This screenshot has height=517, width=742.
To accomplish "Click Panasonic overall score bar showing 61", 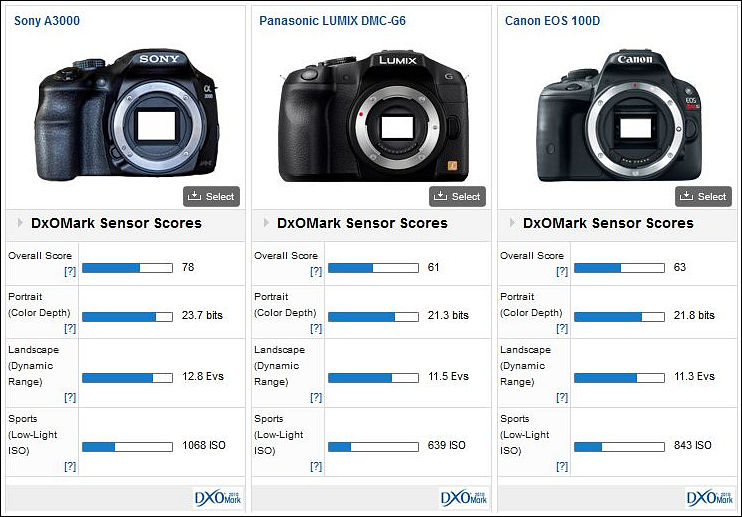I will tap(373, 268).
